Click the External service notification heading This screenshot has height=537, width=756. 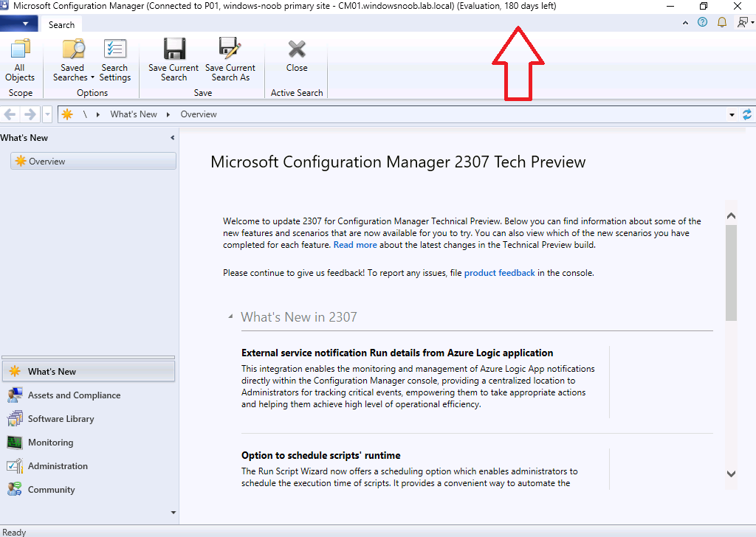point(397,353)
